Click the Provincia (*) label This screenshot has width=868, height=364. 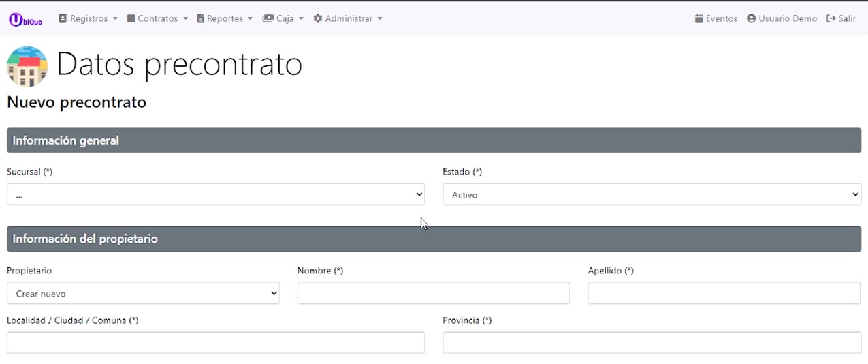point(467,320)
